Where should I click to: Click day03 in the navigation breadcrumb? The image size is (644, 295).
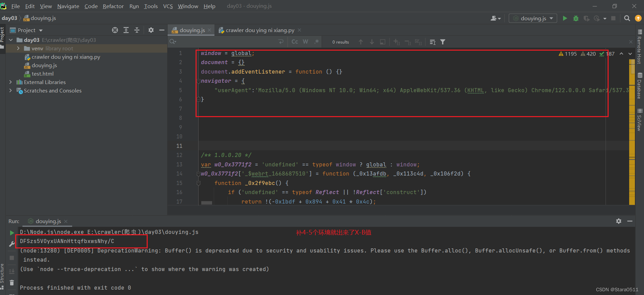click(x=9, y=18)
